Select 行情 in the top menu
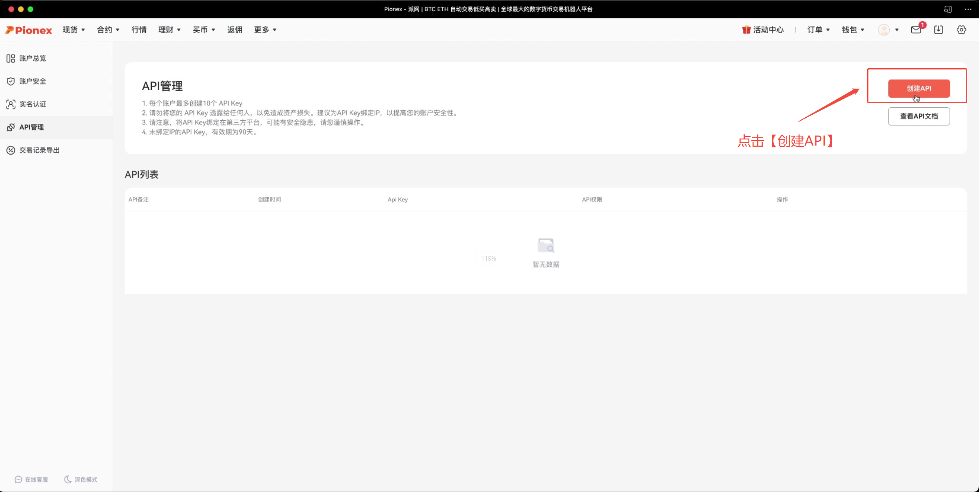This screenshot has height=492, width=980. pyautogui.click(x=139, y=30)
